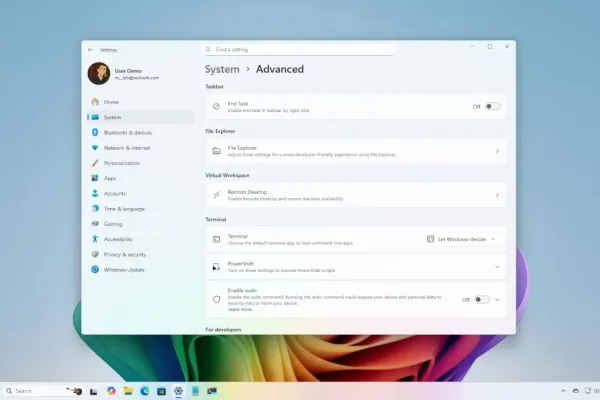Screen dimensions: 600x400
Task: Launch Copilot from the taskbar
Action: point(111,391)
